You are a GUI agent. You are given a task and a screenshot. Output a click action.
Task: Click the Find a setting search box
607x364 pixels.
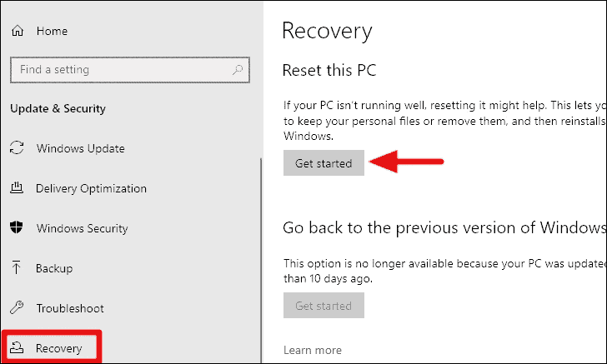[x=130, y=70]
